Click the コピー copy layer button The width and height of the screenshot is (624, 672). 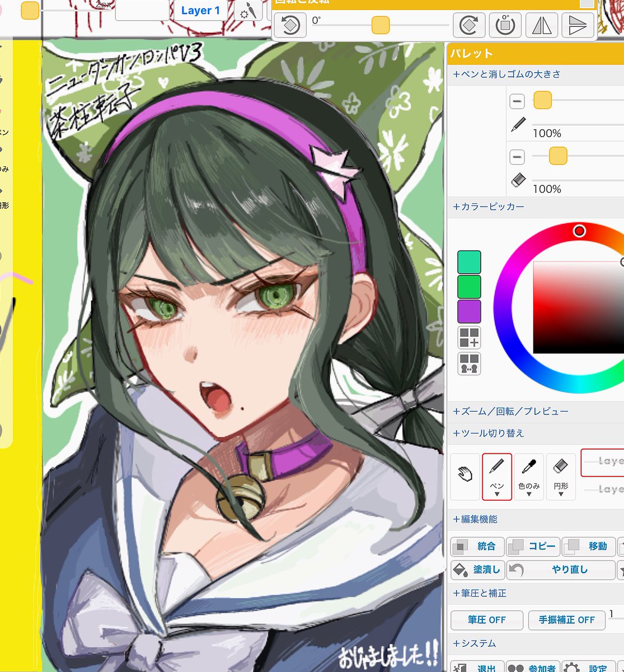533,546
